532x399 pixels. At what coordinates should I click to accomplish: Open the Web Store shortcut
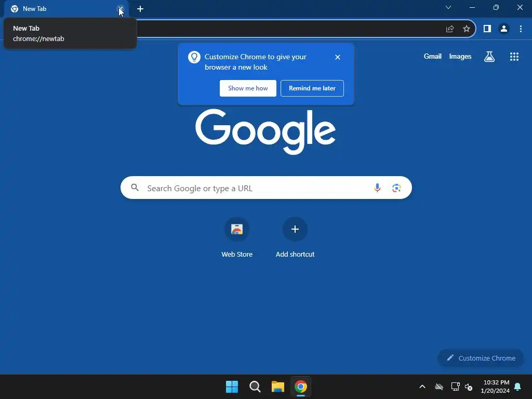coord(237,237)
